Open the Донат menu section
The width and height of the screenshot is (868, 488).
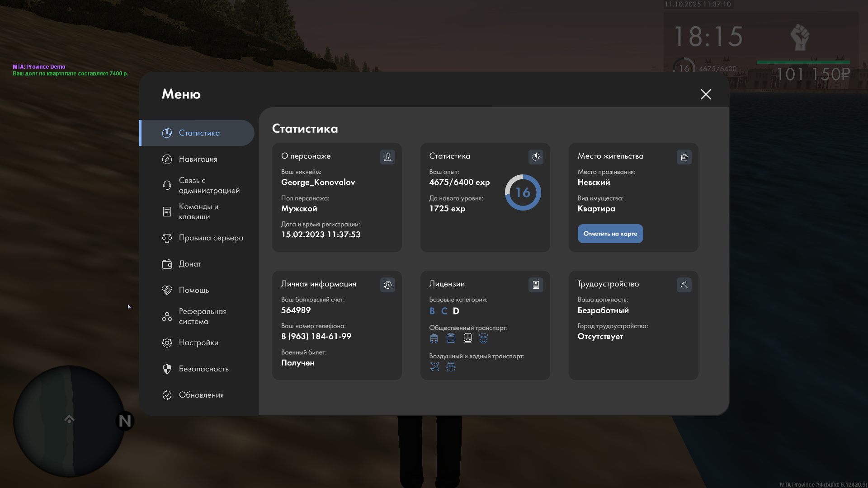coord(190,264)
